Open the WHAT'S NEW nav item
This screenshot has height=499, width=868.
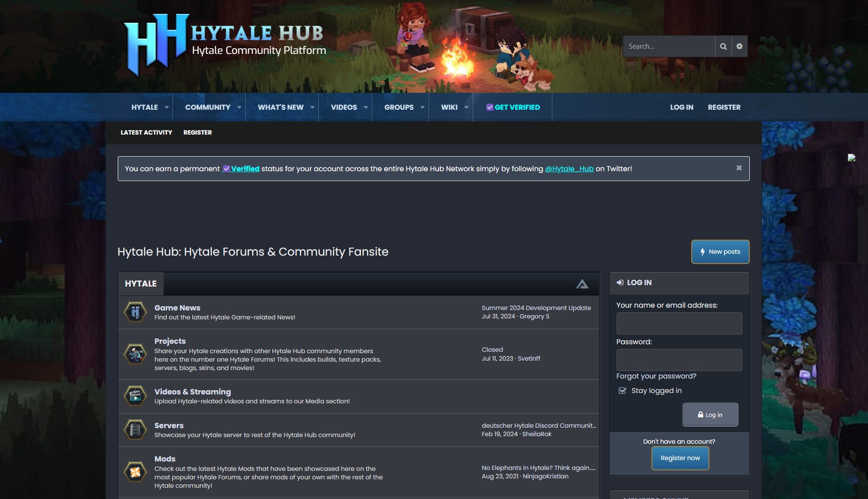pyautogui.click(x=280, y=107)
